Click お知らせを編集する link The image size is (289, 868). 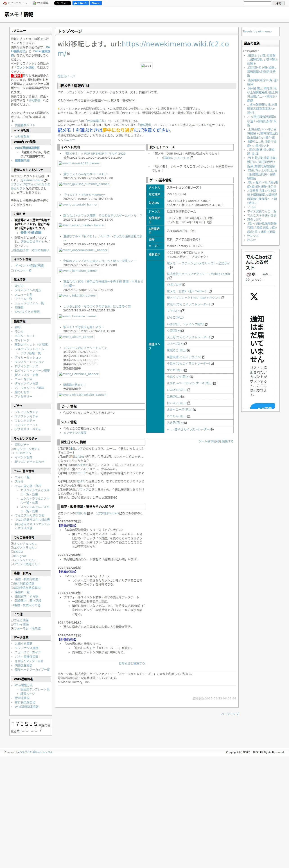(x=131, y=663)
